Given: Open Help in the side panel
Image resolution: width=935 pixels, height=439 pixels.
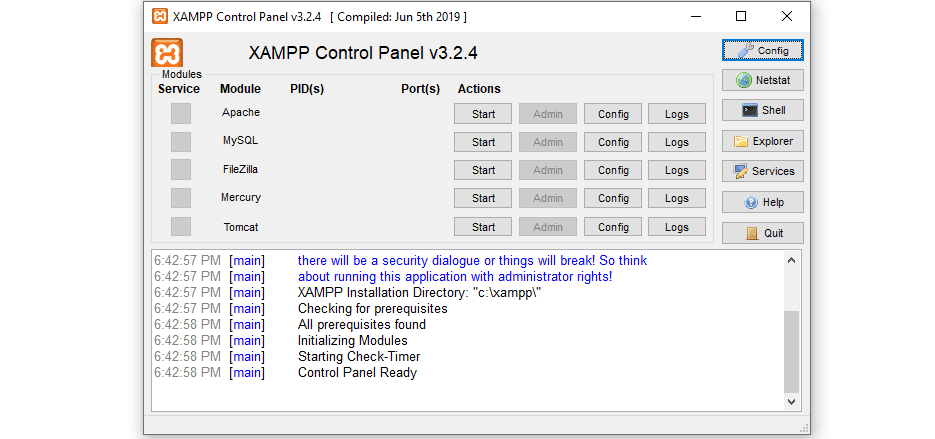Looking at the screenshot, I should point(762,203).
